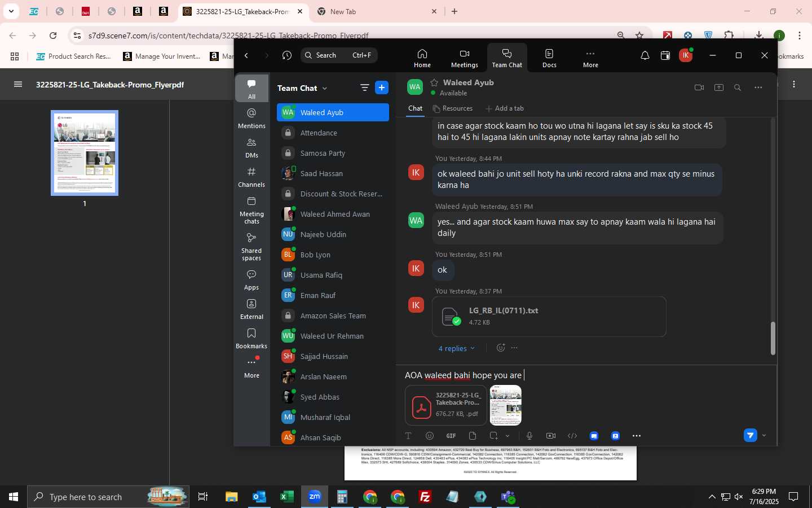Open the GIF picker in the composer
The height and width of the screenshot is (508, 812).
(451, 436)
